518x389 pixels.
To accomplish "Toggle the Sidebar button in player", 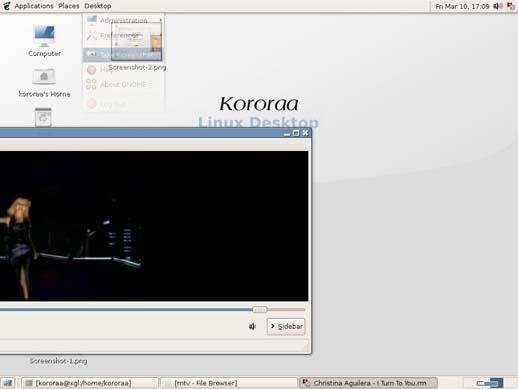I will (286, 326).
